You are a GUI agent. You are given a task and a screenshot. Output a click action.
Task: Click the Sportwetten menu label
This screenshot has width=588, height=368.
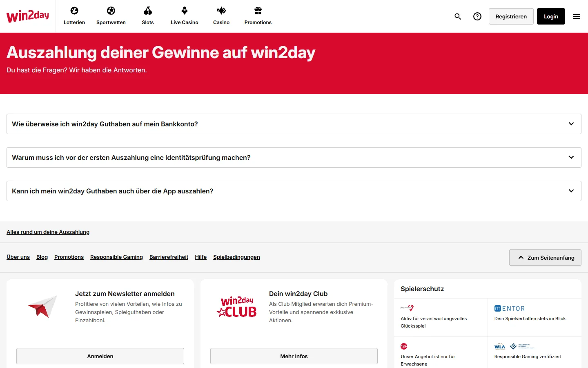[x=111, y=22]
